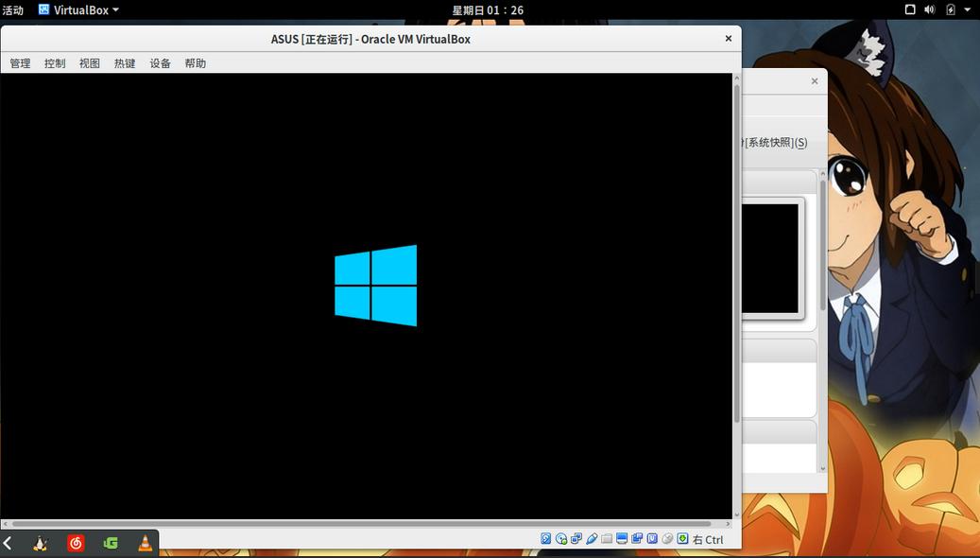Expand the VirtualBox application menu in top bar
Screen dimensions: 980x558
coord(78,10)
